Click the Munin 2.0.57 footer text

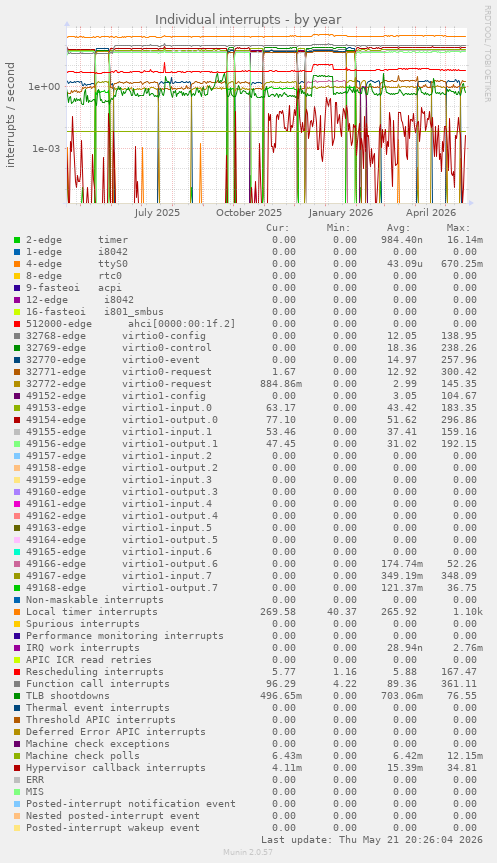[x=248, y=852]
